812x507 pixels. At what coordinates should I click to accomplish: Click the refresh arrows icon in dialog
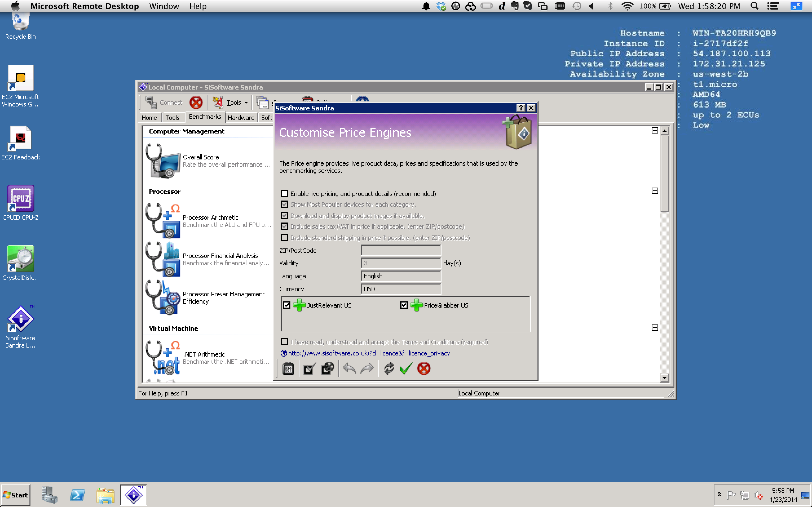pos(389,368)
